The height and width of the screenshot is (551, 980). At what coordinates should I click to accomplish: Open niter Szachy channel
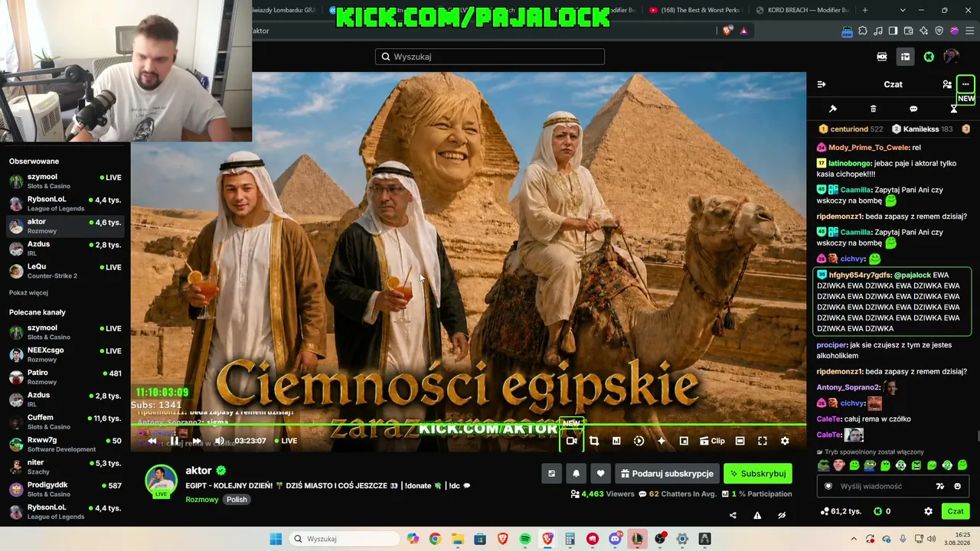point(65,467)
